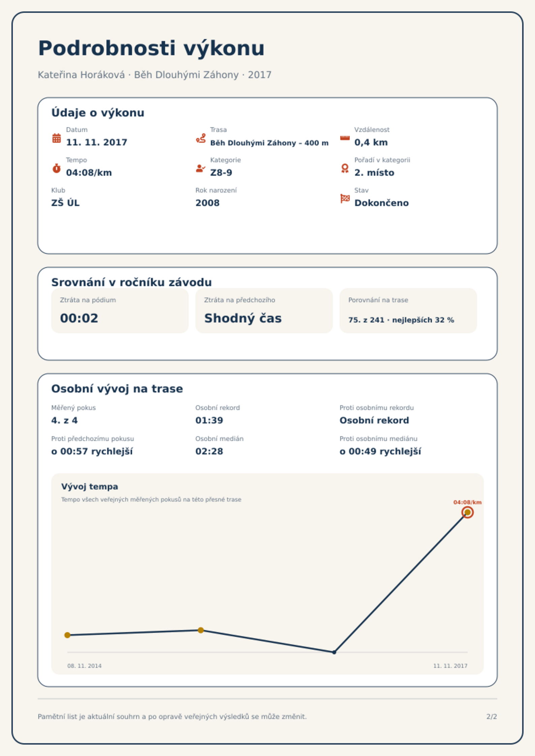
Task: Click the route name Běh Dlouhými Záhony – 400 m
Action: tap(269, 143)
